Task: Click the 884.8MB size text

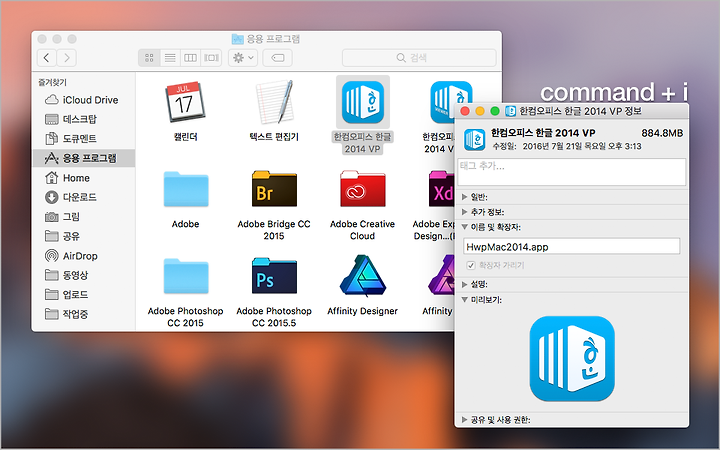Action: pyautogui.click(x=662, y=133)
